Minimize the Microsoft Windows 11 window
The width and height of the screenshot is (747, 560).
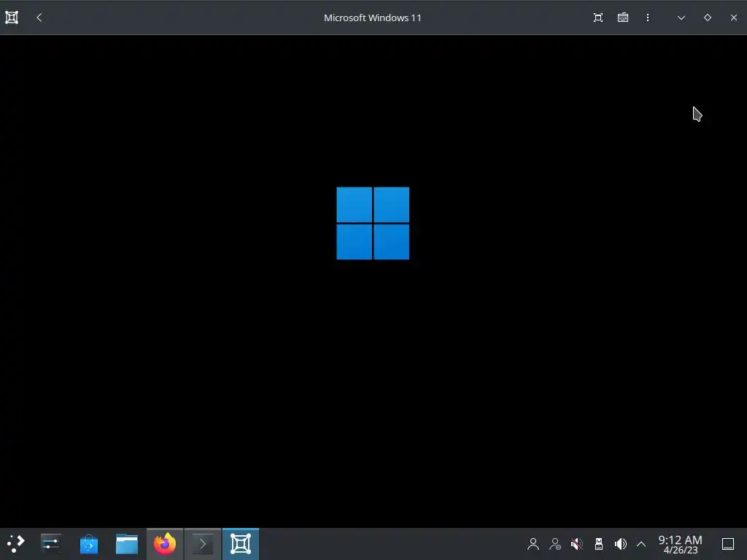681,17
